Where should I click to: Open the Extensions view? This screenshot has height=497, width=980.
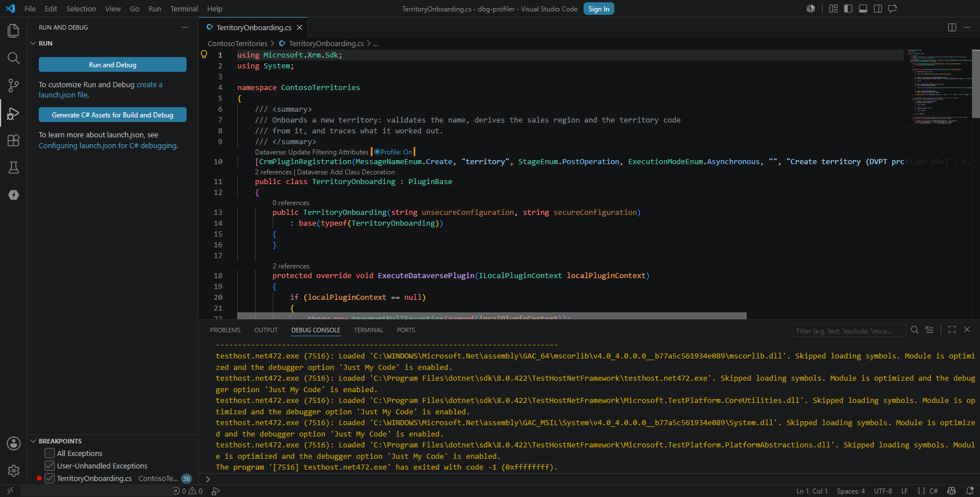[13, 140]
